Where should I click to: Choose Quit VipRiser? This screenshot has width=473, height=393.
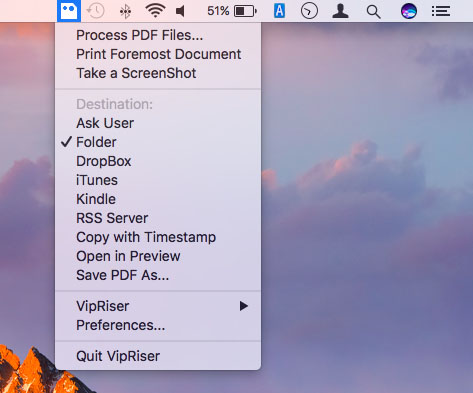(x=158, y=356)
